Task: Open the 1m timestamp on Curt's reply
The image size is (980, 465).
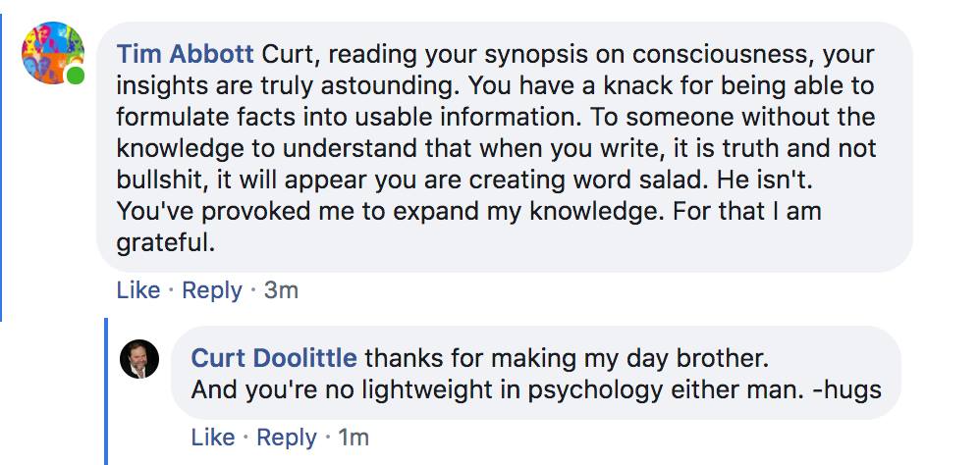Action: (x=354, y=438)
